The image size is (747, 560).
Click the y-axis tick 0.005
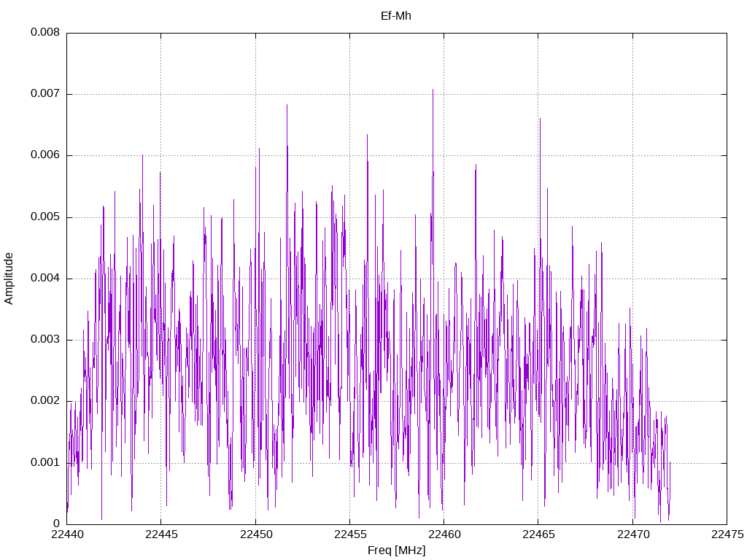(x=45, y=217)
